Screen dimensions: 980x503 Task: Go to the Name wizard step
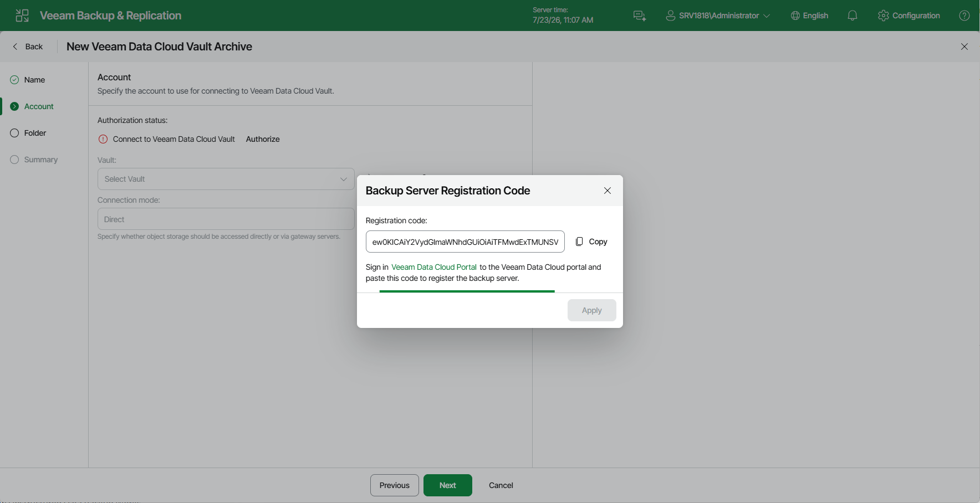[x=34, y=80]
